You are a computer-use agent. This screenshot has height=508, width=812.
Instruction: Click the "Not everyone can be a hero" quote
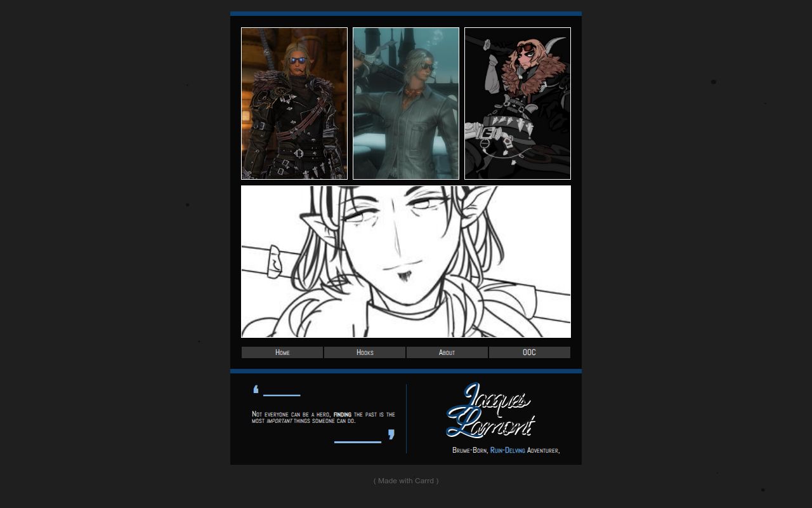pos(324,417)
